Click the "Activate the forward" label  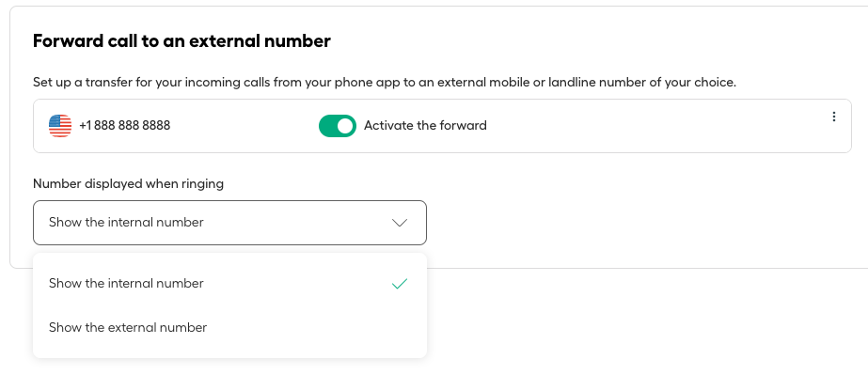(425, 126)
